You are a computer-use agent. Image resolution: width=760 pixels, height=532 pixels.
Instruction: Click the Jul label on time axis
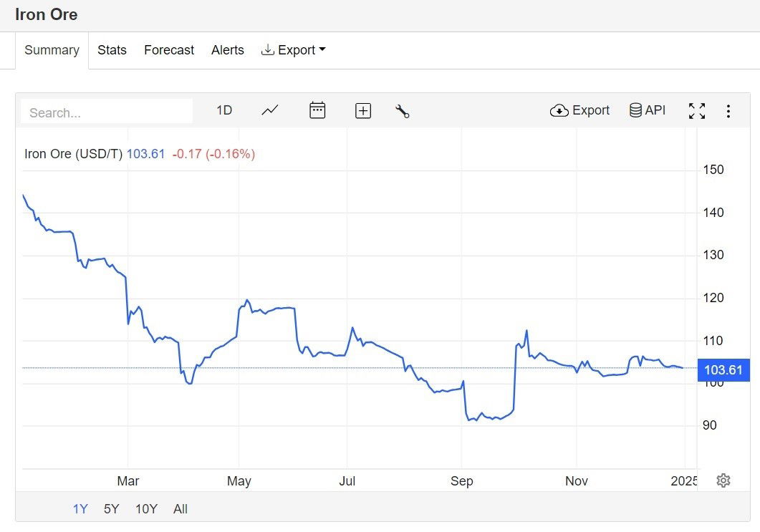[347, 481]
